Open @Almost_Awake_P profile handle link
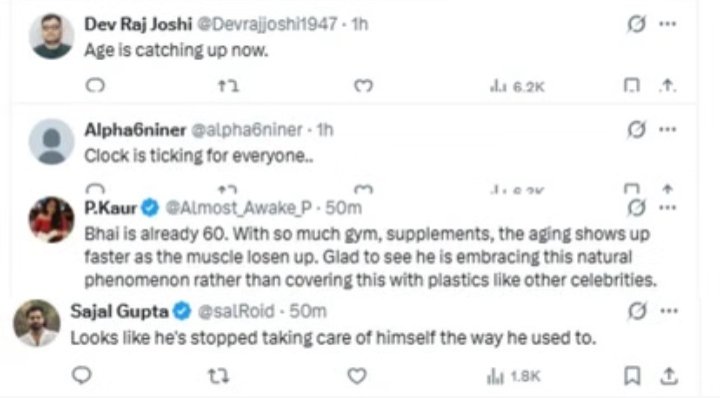The height and width of the screenshot is (398, 720). pyautogui.click(x=238, y=208)
